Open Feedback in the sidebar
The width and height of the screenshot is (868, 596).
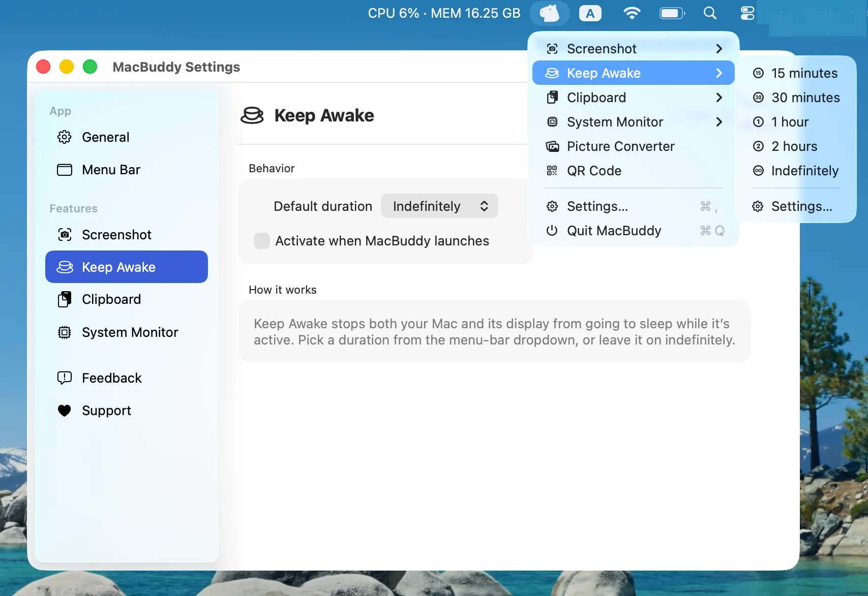coord(127,378)
